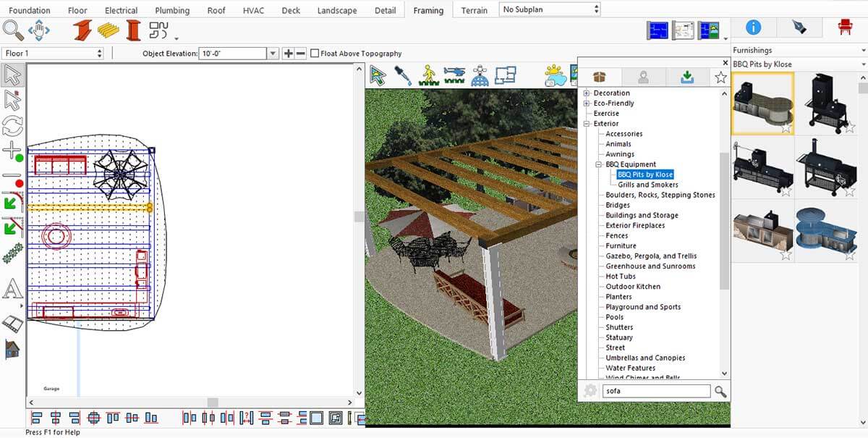868x438 pixels.
Task: Click the walking person walkthrough icon
Action: pos(429,75)
